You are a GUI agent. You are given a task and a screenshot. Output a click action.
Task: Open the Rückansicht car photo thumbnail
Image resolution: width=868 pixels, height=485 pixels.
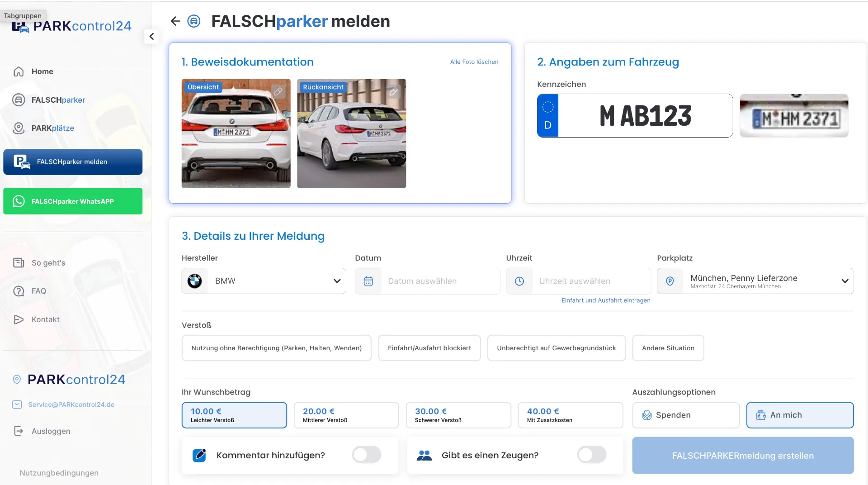tap(352, 133)
